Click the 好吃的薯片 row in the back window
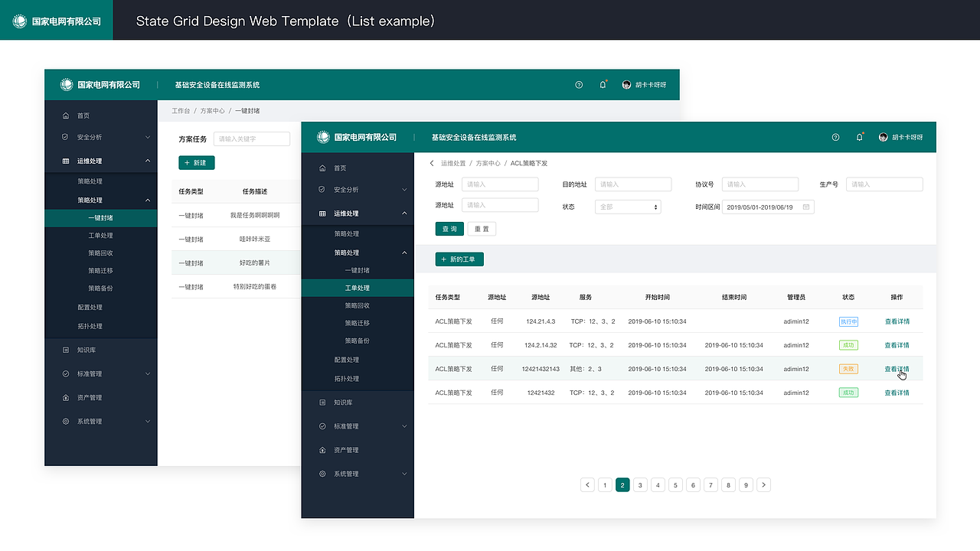Viewport: 980px width, 551px height. (237, 263)
